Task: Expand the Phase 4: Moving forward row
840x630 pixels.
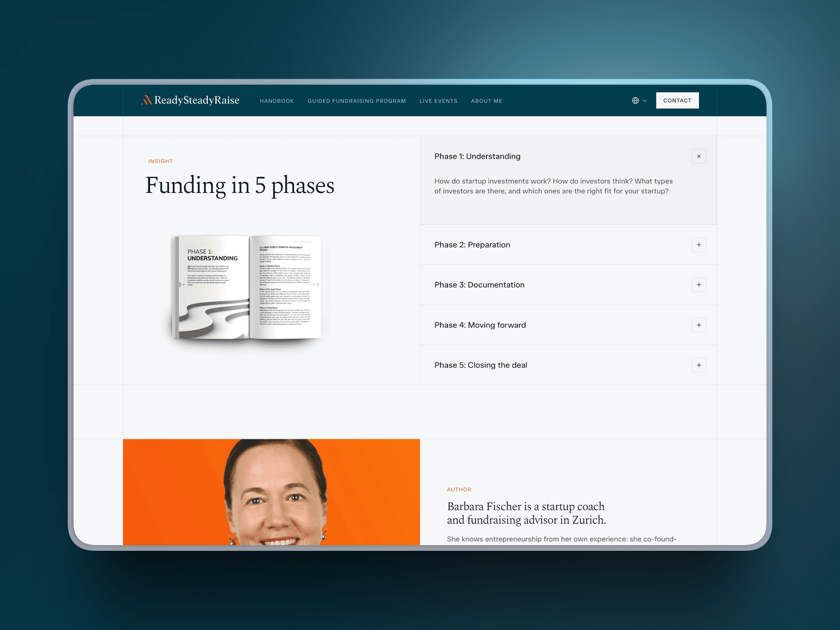Action: click(x=568, y=325)
